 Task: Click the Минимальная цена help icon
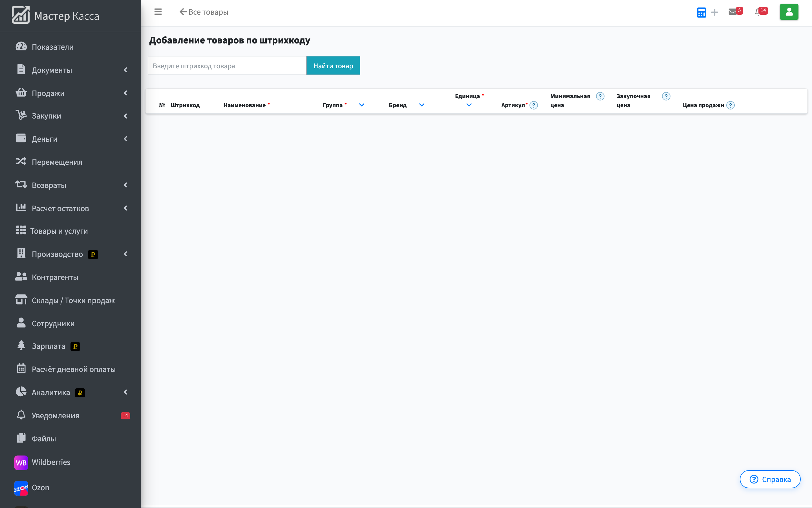pyautogui.click(x=600, y=97)
